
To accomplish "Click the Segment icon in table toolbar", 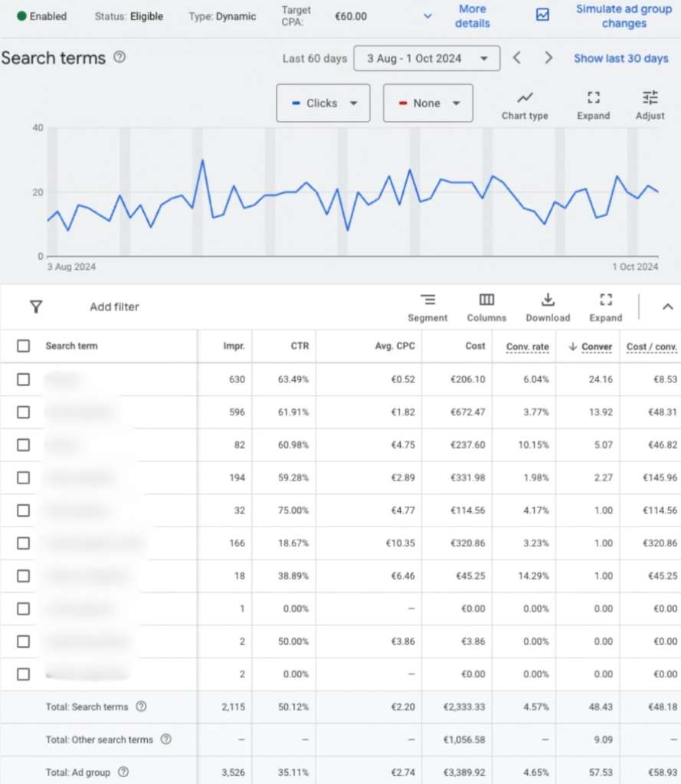I will tap(427, 300).
